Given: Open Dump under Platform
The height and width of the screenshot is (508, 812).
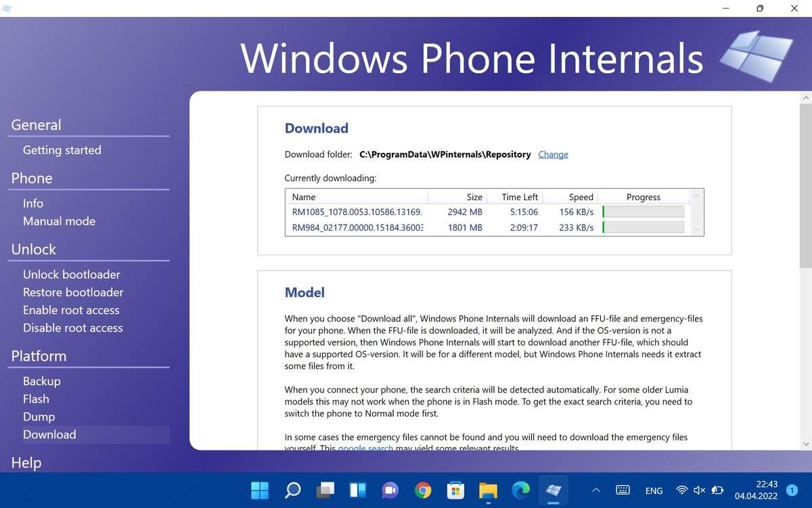Looking at the screenshot, I should [39, 417].
